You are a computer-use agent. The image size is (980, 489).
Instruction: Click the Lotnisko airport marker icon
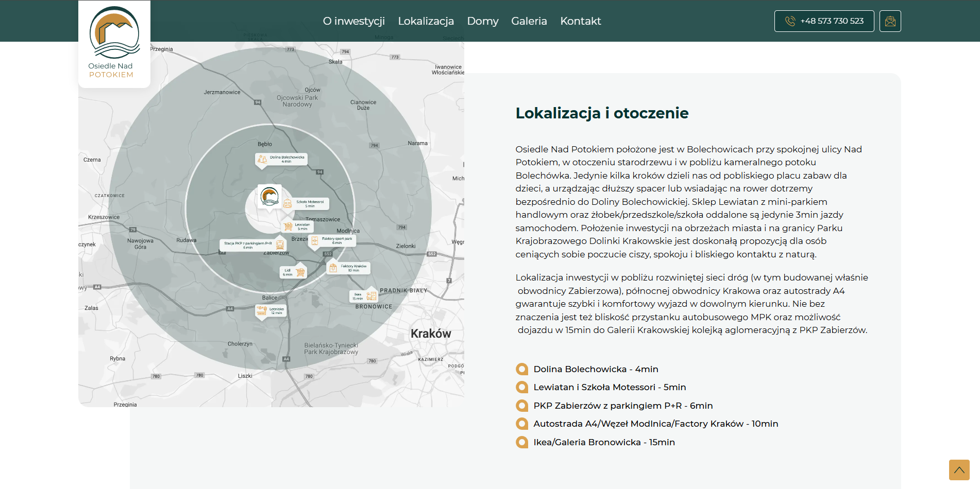(262, 310)
